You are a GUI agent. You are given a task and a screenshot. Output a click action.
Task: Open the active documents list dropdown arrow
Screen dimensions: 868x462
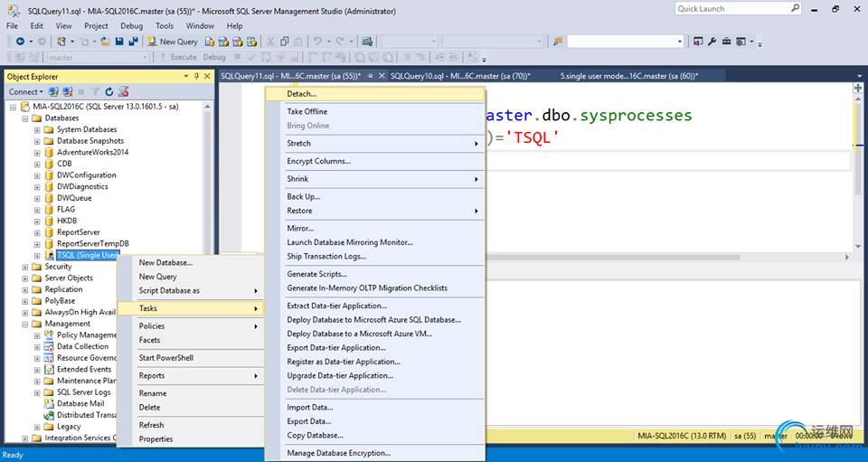click(x=858, y=76)
